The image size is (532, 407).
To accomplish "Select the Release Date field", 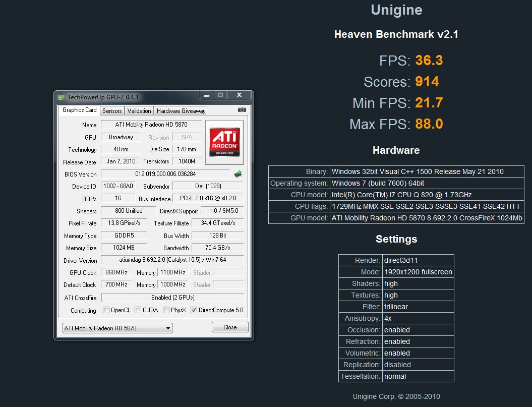I will click(121, 161).
